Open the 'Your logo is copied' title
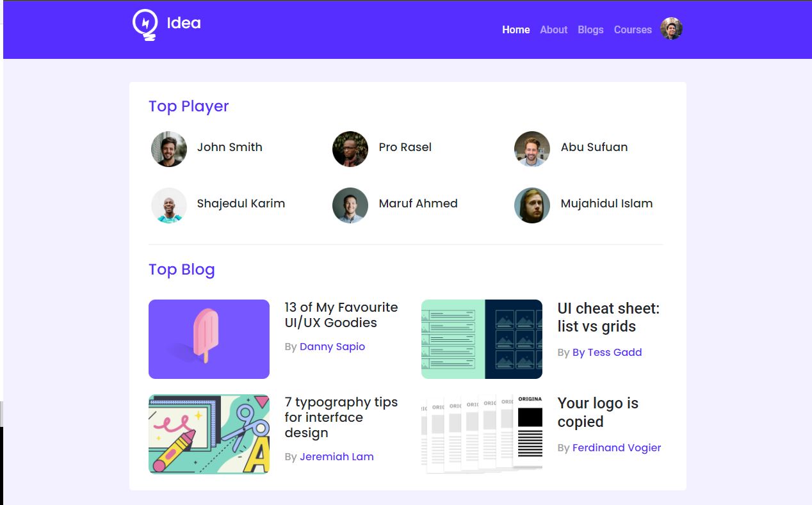The width and height of the screenshot is (812, 505). coord(597,412)
